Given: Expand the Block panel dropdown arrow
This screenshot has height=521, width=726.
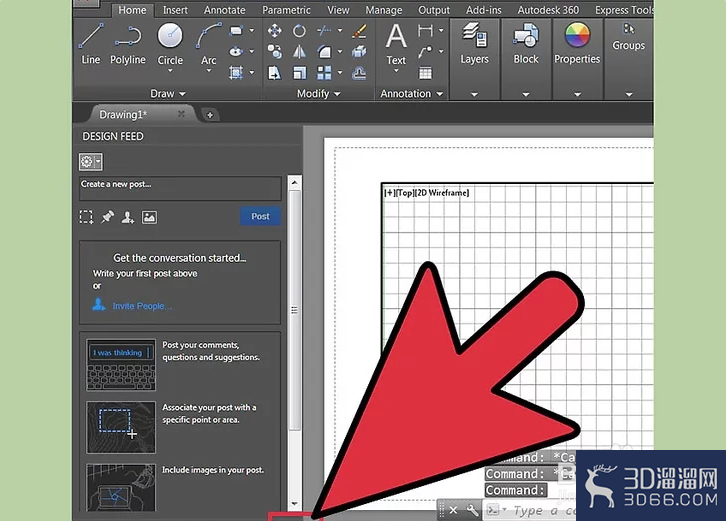Looking at the screenshot, I should click(x=526, y=94).
